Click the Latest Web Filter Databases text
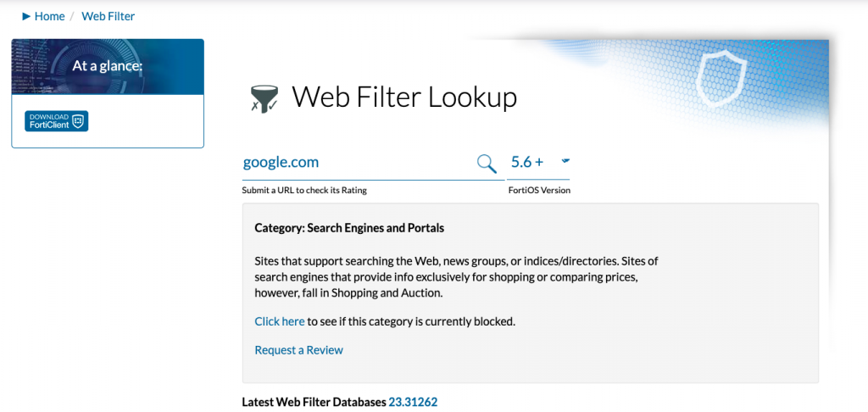This screenshot has height=412, width=868. click(x=314, y=402)
